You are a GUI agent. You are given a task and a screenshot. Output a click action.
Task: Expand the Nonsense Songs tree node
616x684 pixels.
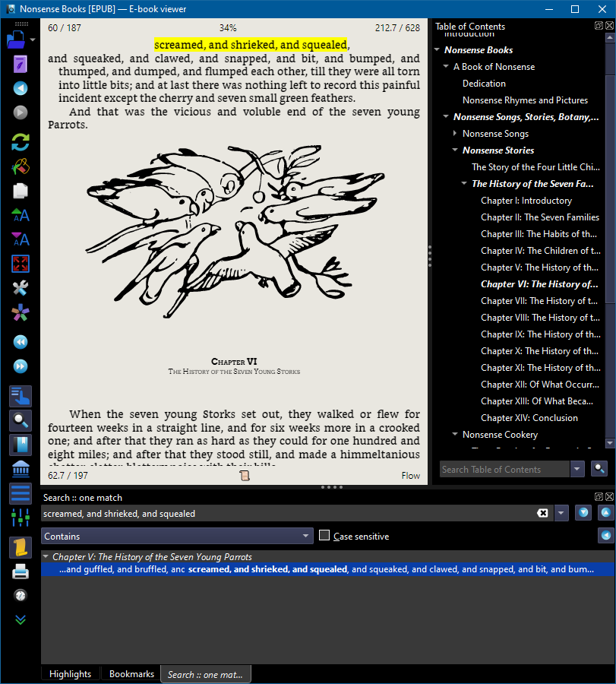click(x=455, y=133)
